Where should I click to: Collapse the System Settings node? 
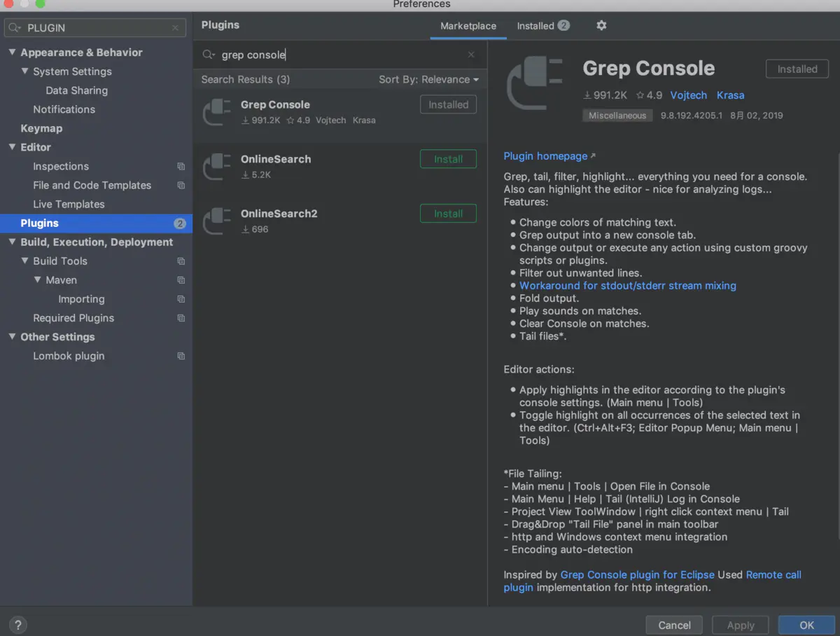[x=24, y=71]
